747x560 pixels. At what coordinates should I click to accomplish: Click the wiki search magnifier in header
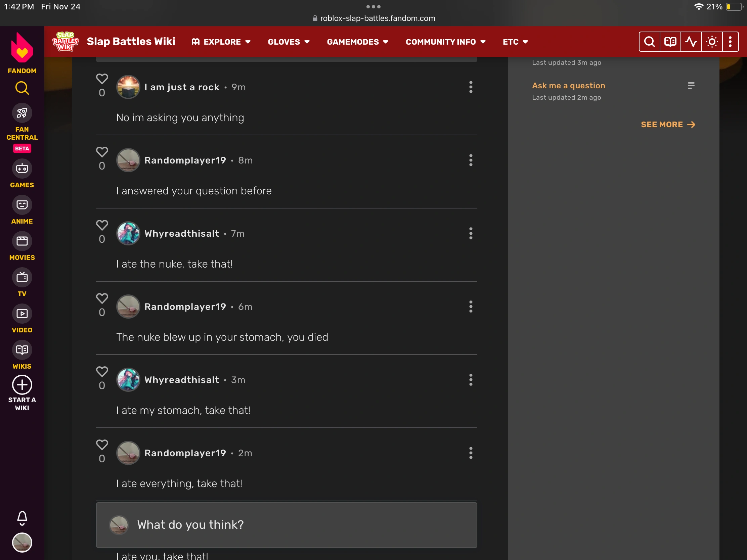[649, 42]
